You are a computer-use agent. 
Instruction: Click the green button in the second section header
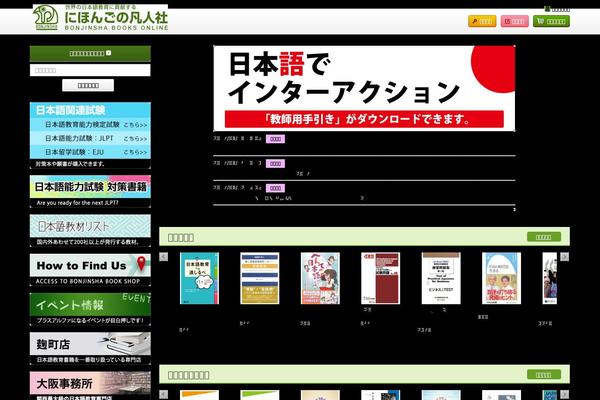point(544,374)
